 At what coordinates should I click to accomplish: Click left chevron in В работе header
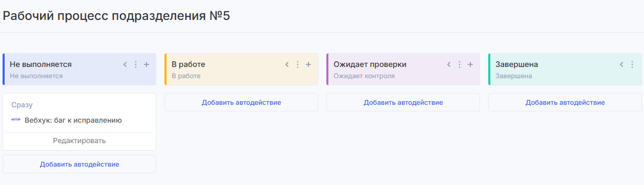click(x=287, y=64)
